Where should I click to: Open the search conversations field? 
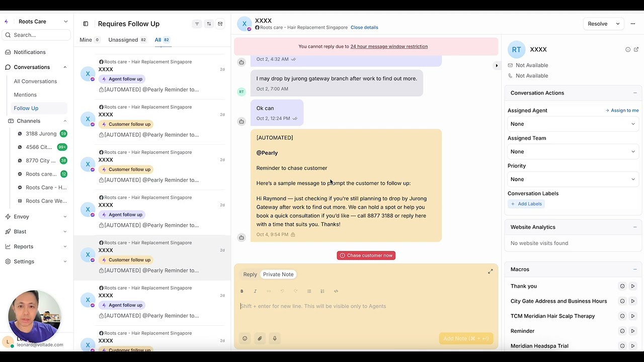[x=36, y=35]
